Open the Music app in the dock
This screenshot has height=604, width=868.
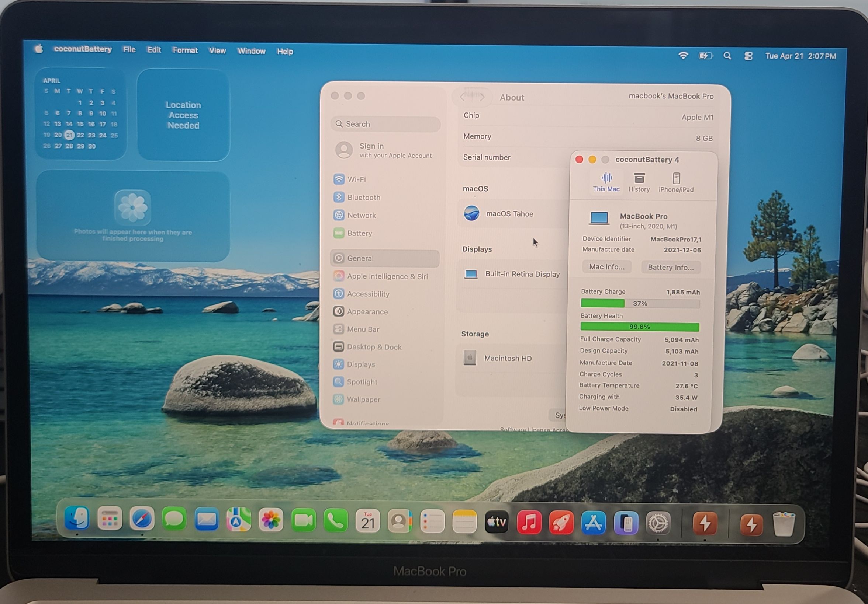tap(529, 522)
